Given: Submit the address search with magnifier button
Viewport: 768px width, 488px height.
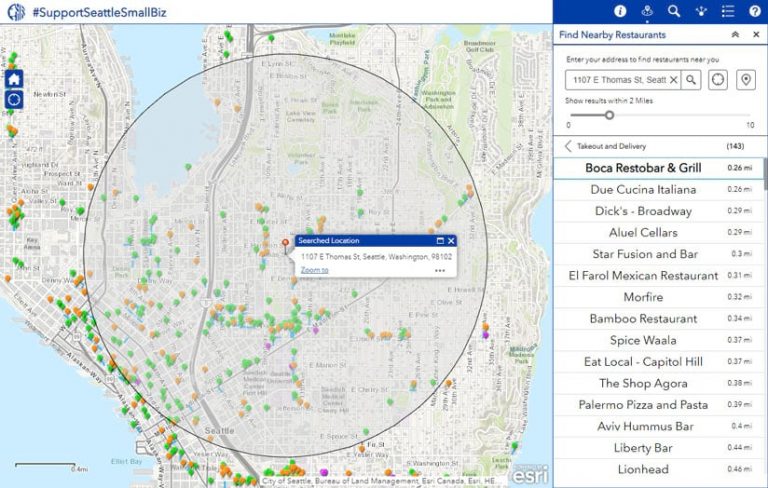Looking at the screenshot, I should tap(691, 80).
